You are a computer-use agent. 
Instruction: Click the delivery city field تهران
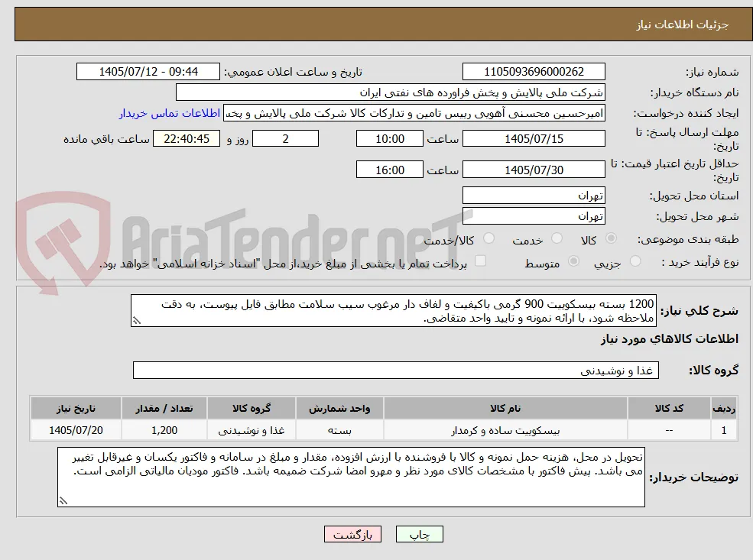[534, 216]
